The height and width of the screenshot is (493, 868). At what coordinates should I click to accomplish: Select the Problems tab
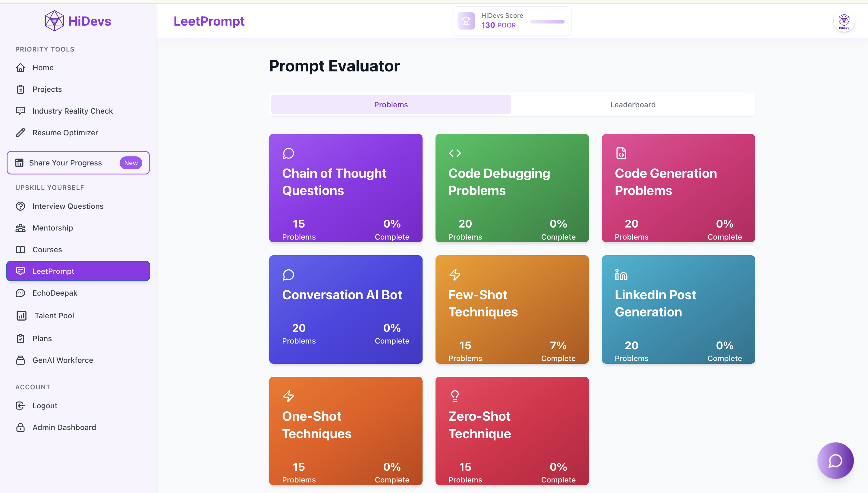coord(391,105)
